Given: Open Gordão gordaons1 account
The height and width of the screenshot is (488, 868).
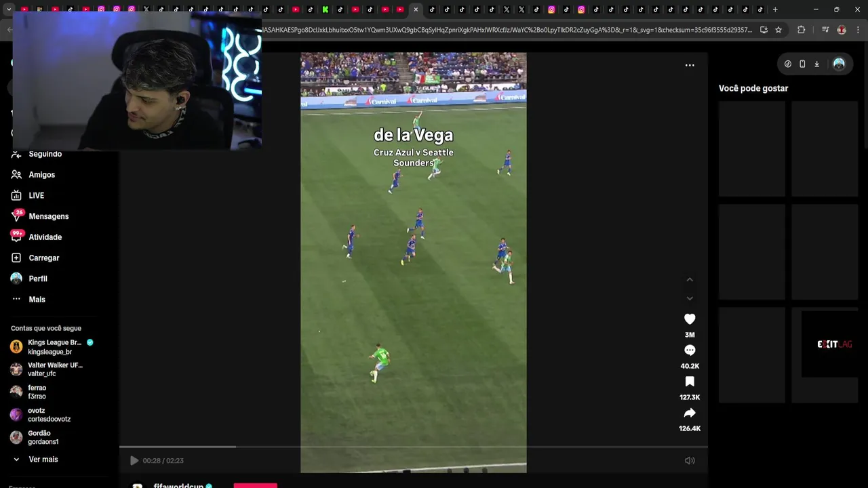Looking at the screenshot, I should point(35,437).
